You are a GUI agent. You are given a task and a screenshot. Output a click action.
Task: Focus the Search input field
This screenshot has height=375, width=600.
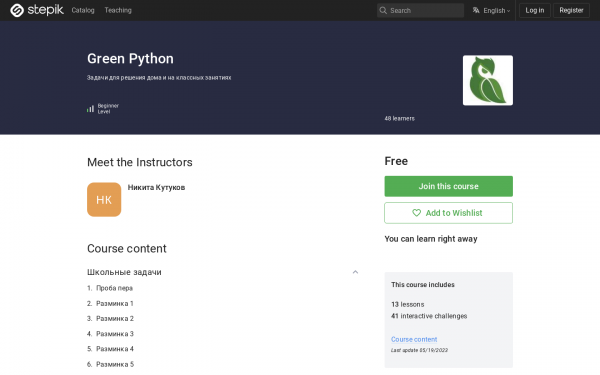click(x=420, y=10)
